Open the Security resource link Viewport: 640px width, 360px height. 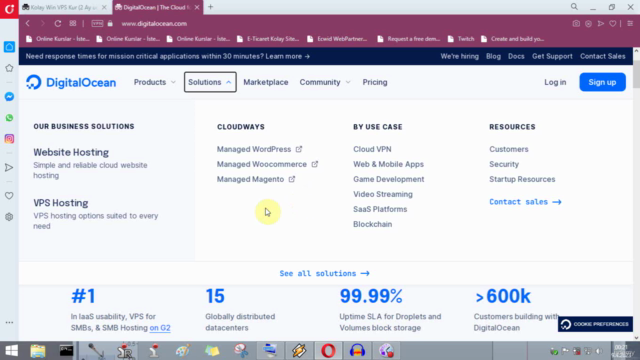click(504, 164)
